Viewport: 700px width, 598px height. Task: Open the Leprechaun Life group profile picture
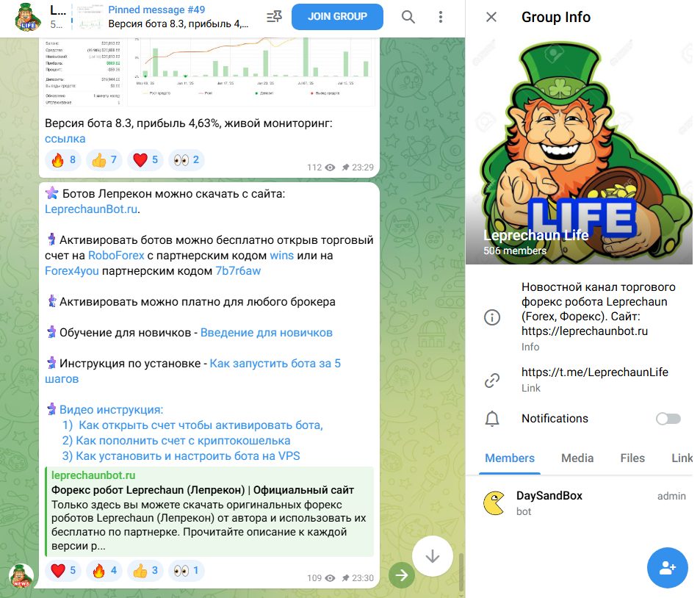point(579,151)
